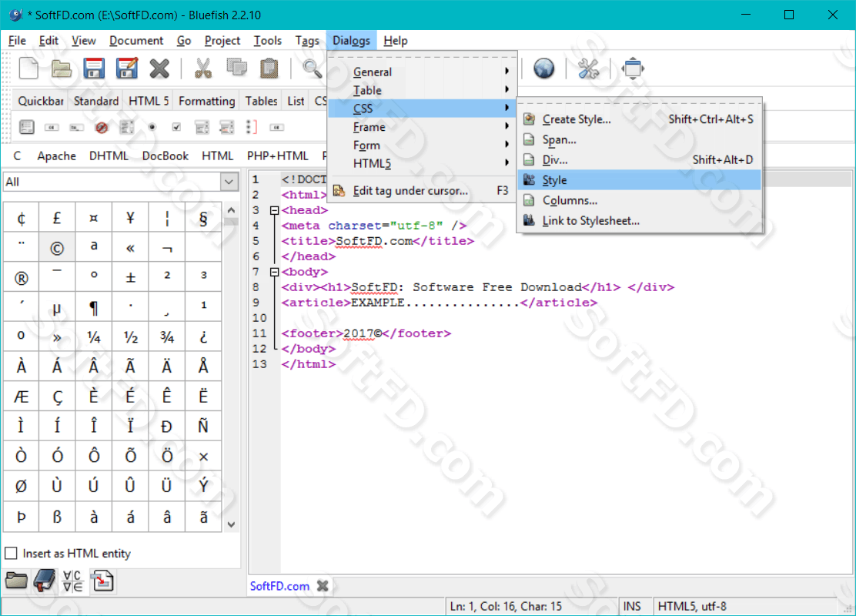Image resolution: width=856 pixels, height=616 pixels.
Task: Switch to the Tables toolbar tab
Action: pos(261,101)
